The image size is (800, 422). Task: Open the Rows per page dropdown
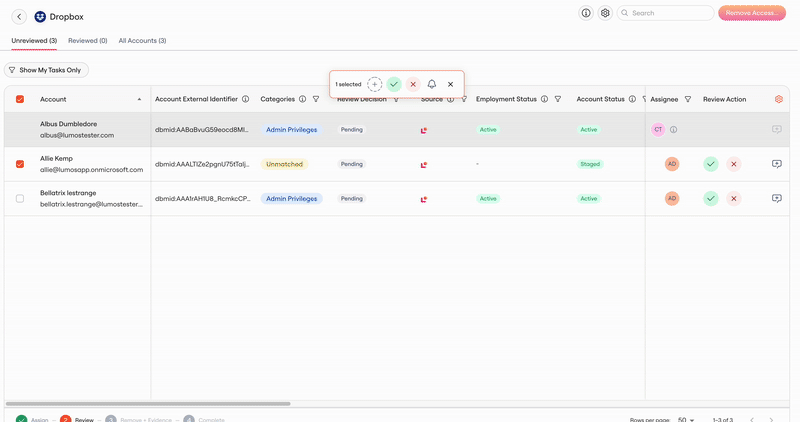686,419
